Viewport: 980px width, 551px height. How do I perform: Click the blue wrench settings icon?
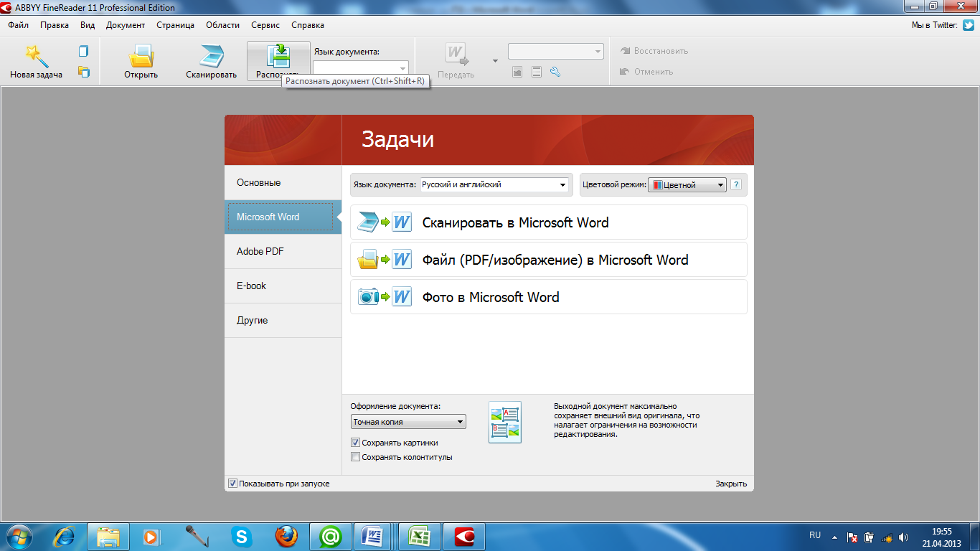(x=555, y=72)
